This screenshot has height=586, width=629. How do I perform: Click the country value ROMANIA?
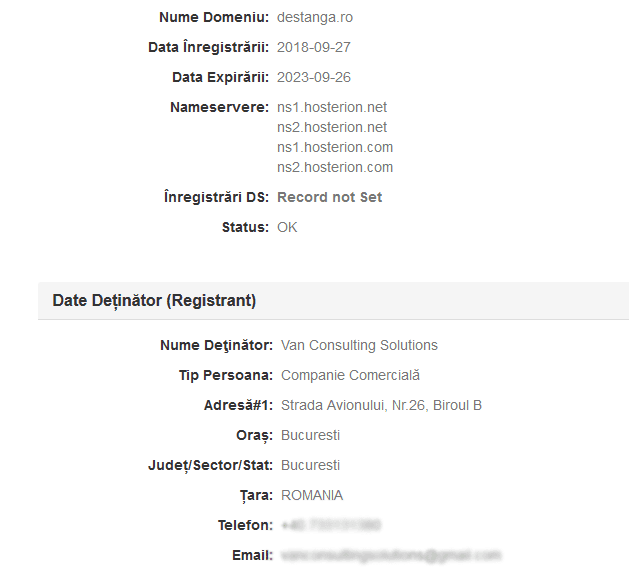312,495
